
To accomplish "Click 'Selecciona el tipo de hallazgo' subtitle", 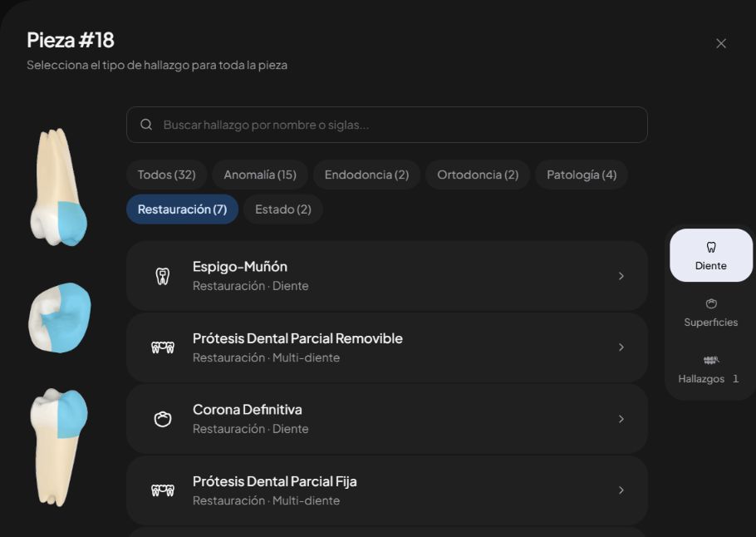I will click(157, 65).
